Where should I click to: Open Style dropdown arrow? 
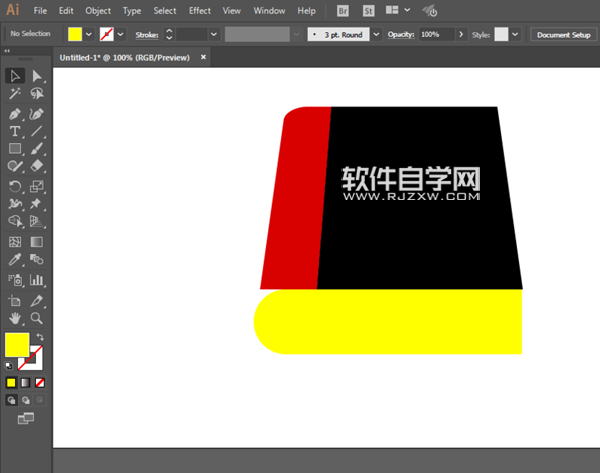click(x=515, y=34)
